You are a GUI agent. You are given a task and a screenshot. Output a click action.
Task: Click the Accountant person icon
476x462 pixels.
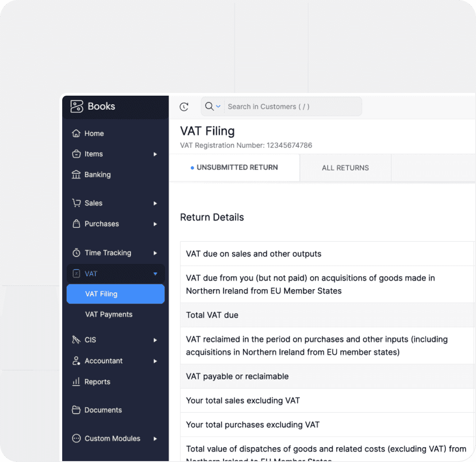pyautogui.click(x=76, y=361)
